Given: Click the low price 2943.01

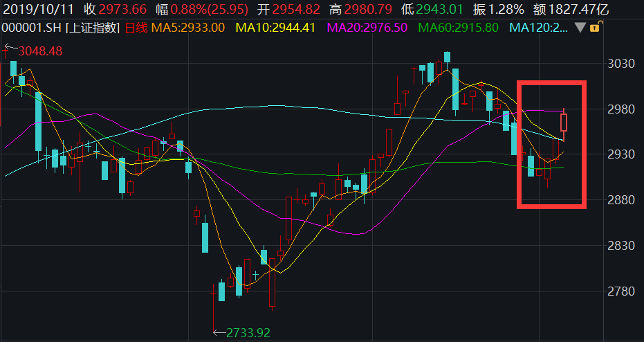Looking at the screenshot, I should [439, 9].
